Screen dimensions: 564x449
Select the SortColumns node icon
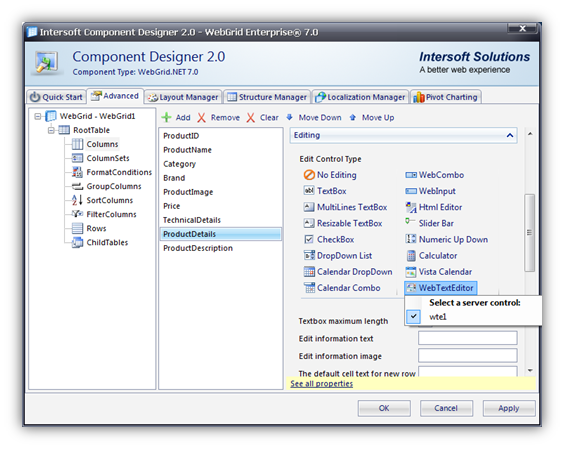(x=77, y=200)
